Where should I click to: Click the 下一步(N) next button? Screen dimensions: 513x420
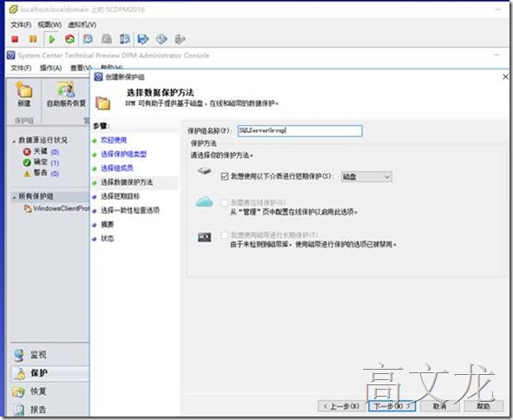(392, 406)
